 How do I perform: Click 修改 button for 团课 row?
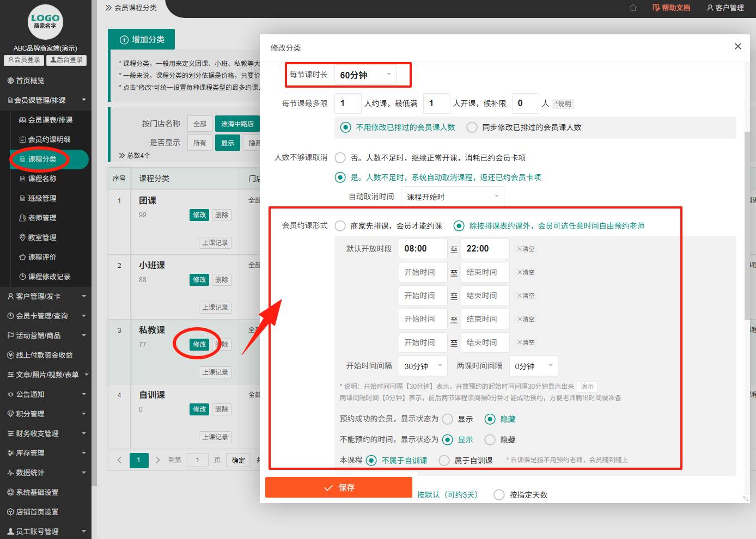[199, 215]
